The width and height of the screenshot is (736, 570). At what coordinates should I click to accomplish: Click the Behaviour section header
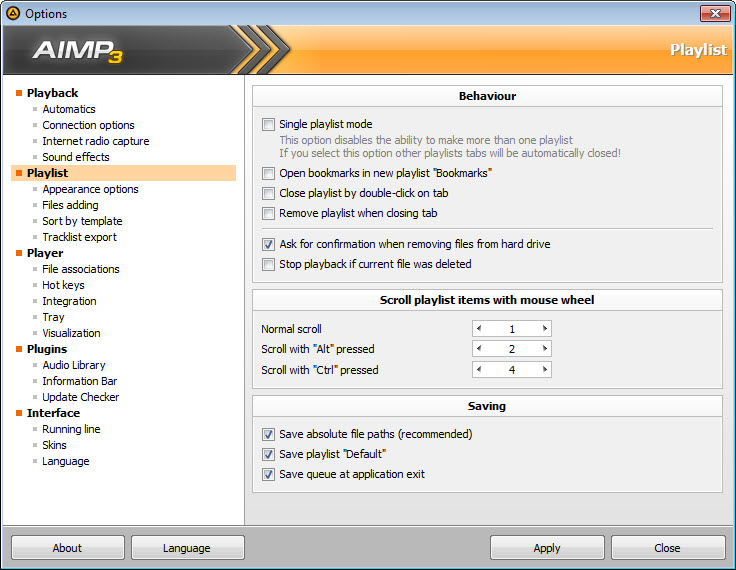click(x=487, y=96)
